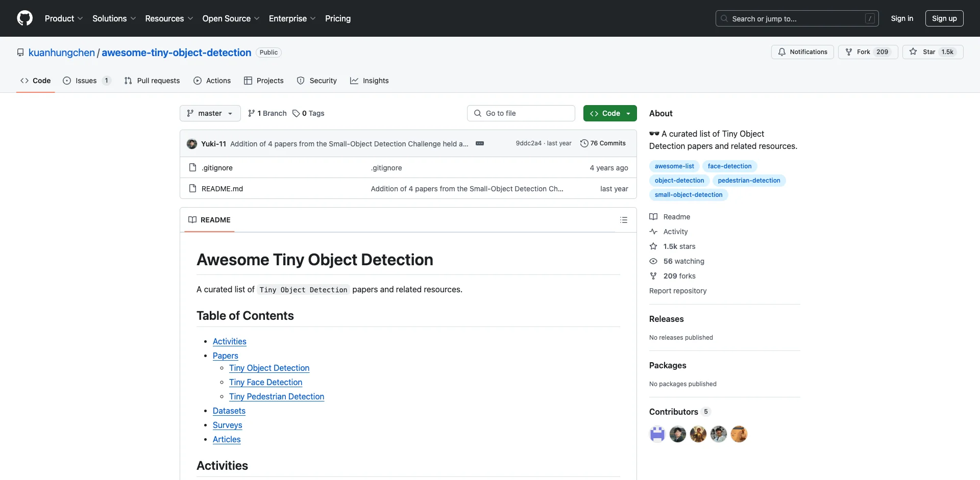This screenshot has height=480, width=980.
Task: Open the 76 Commits history
Action: (x=603, y=143)
